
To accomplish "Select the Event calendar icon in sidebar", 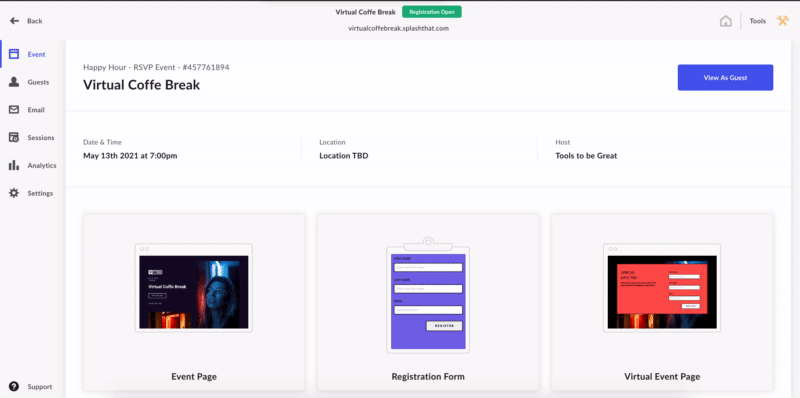I will point(14,54).
